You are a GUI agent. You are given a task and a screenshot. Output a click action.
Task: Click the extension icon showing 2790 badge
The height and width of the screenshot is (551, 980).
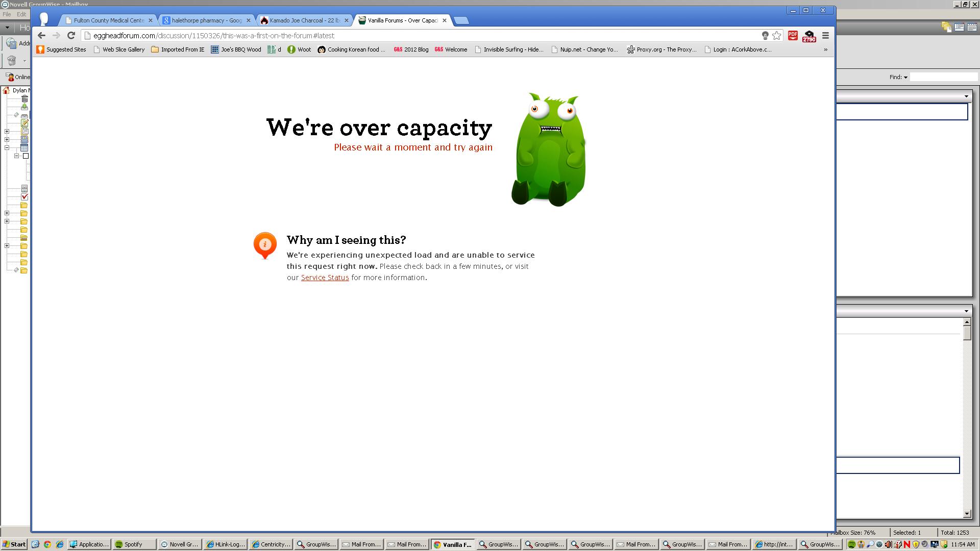tap(809, 36)
